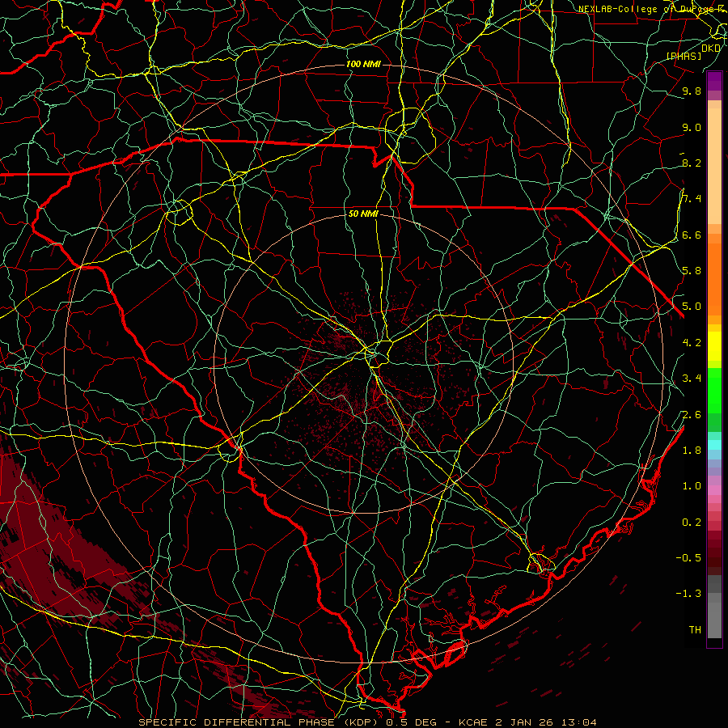Click the 8.2 legend value
Screen dimensions: 728x728
tap(692, 163)
